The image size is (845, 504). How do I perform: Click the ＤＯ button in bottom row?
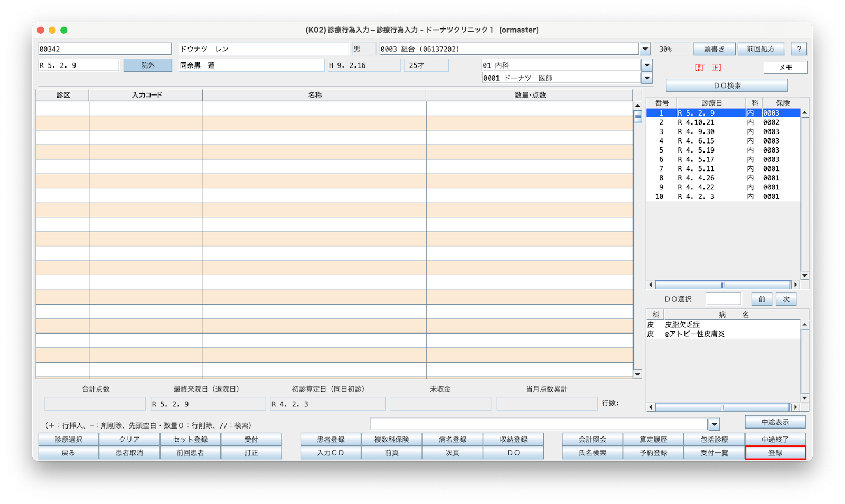tap(513, 453)
